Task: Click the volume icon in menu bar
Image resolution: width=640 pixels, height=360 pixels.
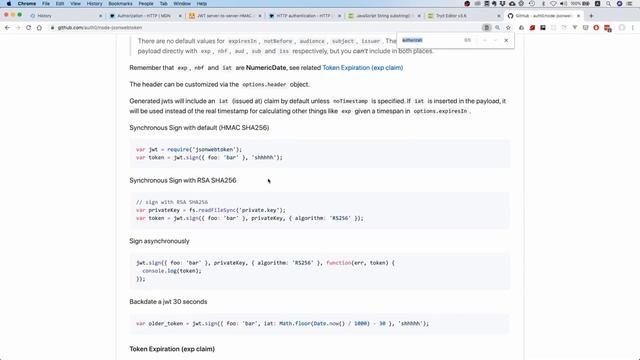Action: pyautogui.click(x=563, y=4)
